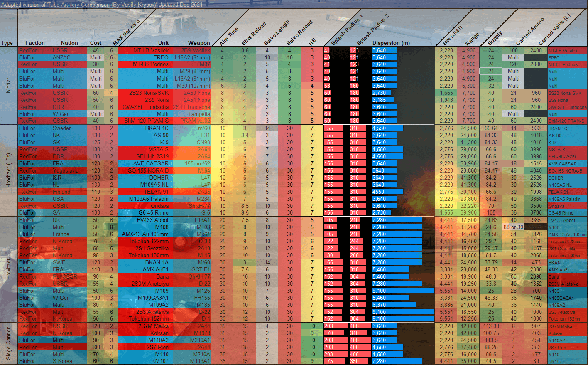This screenshot has height=365, width=588.
Task: Click the 'Mortar' vertical group label
Action: 8,85
